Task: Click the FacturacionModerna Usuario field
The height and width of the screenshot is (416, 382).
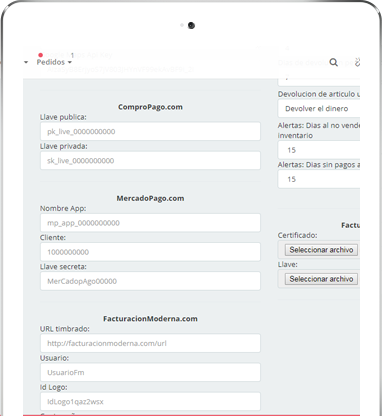Action: click(x=150, y=372)
